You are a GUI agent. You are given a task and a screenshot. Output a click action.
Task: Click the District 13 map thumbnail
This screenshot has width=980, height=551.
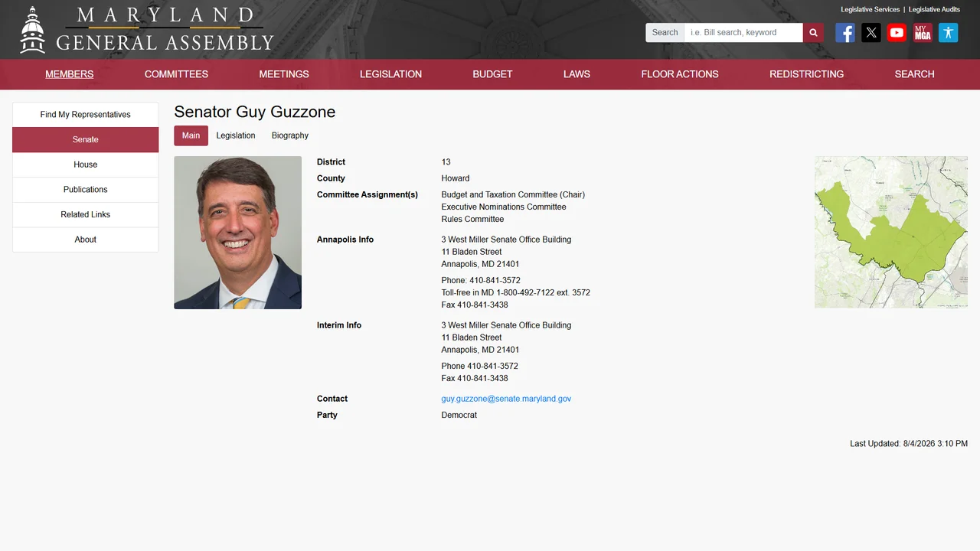pyautogui.click(x=891, y=232)
